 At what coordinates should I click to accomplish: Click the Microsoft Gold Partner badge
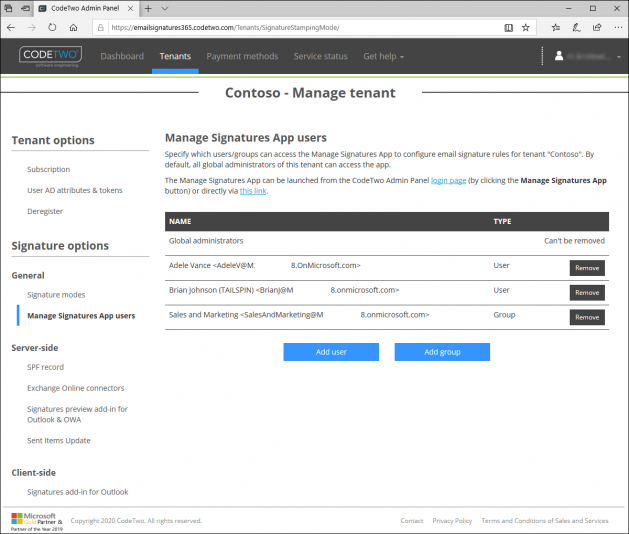[x=37, y=522]
